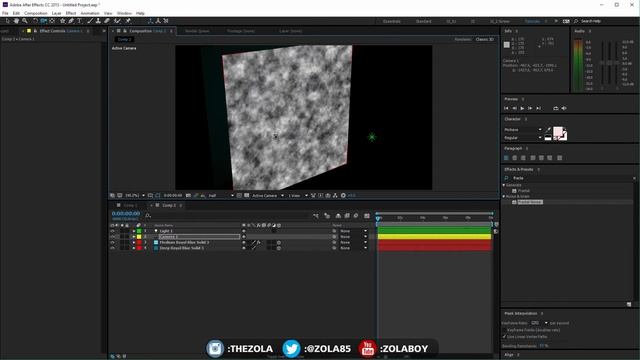
Task: Select the Puppet Pin tool
Action: point(128,21)
